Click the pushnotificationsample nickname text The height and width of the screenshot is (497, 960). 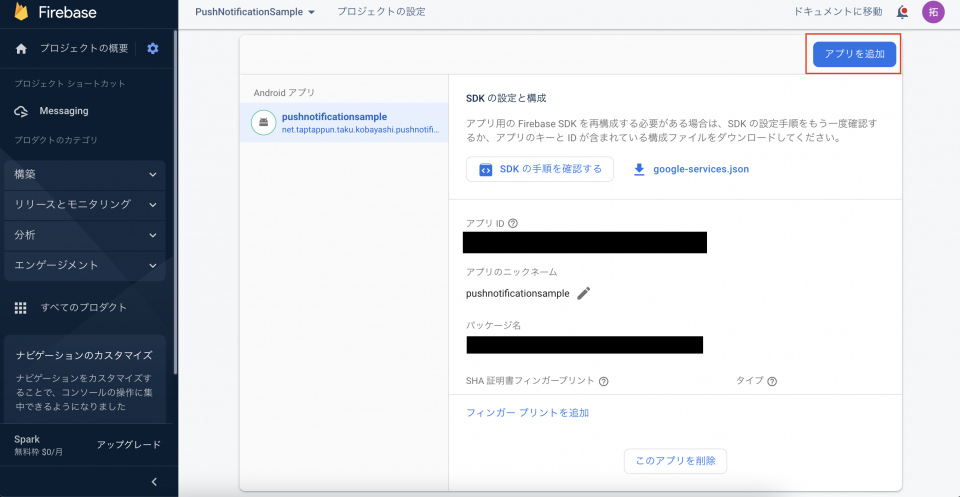[x=517, y=294]
